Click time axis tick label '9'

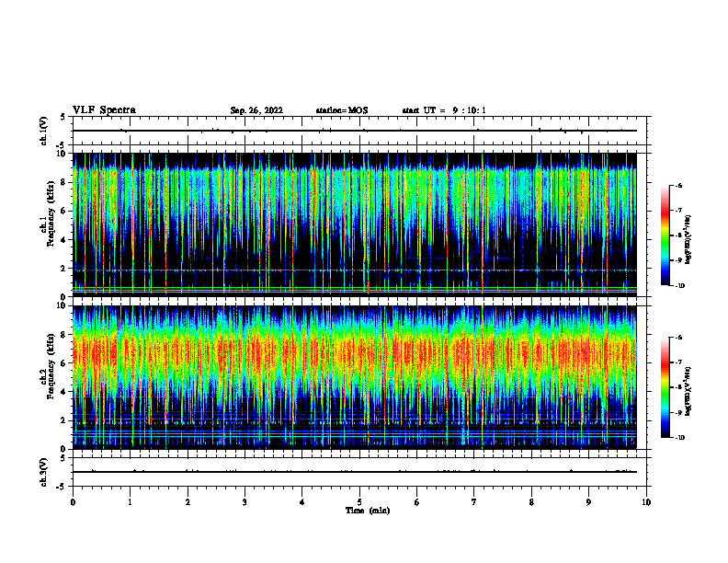click(x=588, y=502)
